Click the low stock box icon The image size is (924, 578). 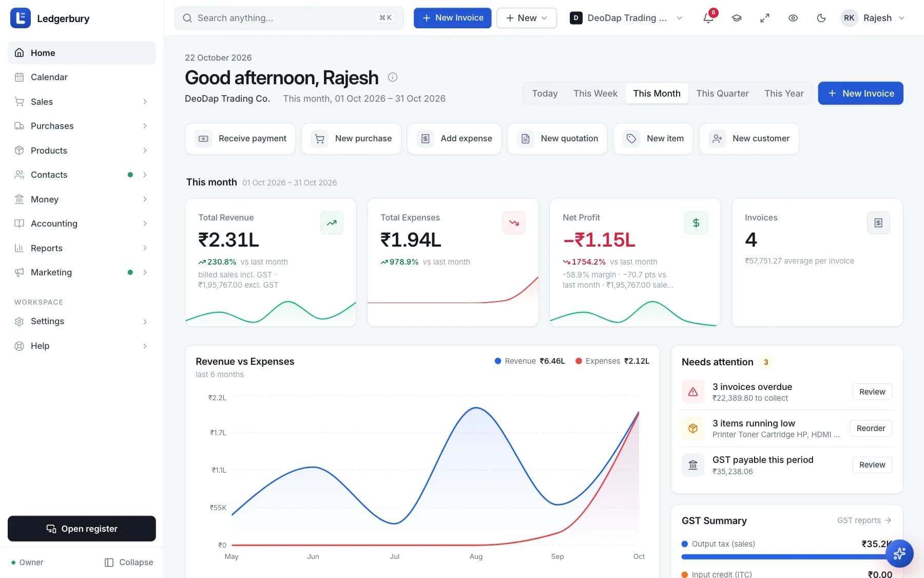tap(693, 428)
